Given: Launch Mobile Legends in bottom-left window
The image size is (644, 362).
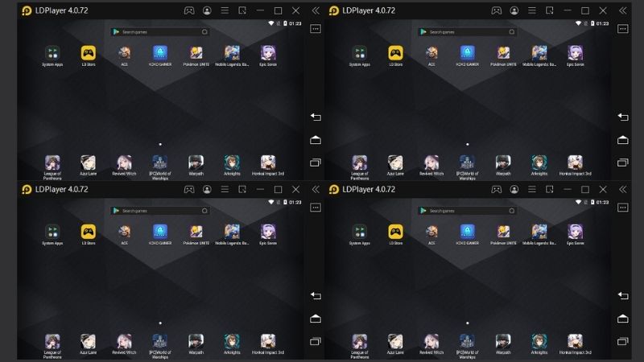Looking at the screenshot, I should pos(232,232).
